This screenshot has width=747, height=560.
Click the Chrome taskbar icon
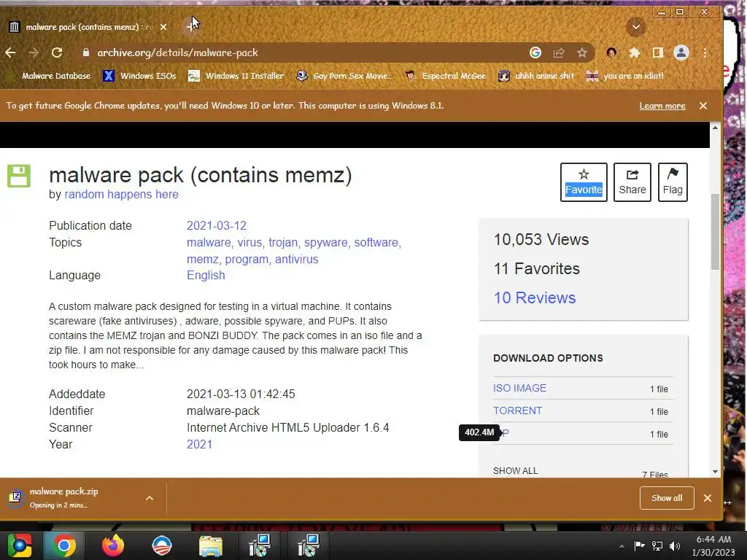click(64, 545)
